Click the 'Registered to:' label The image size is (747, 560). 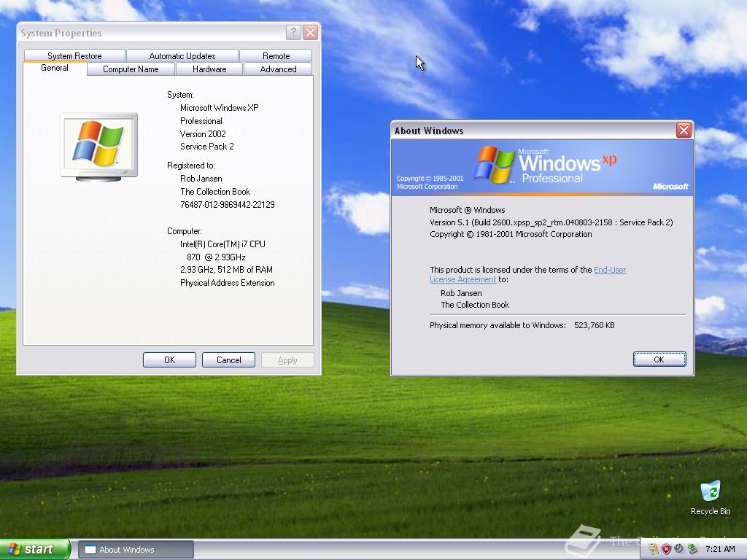point(191,166)
